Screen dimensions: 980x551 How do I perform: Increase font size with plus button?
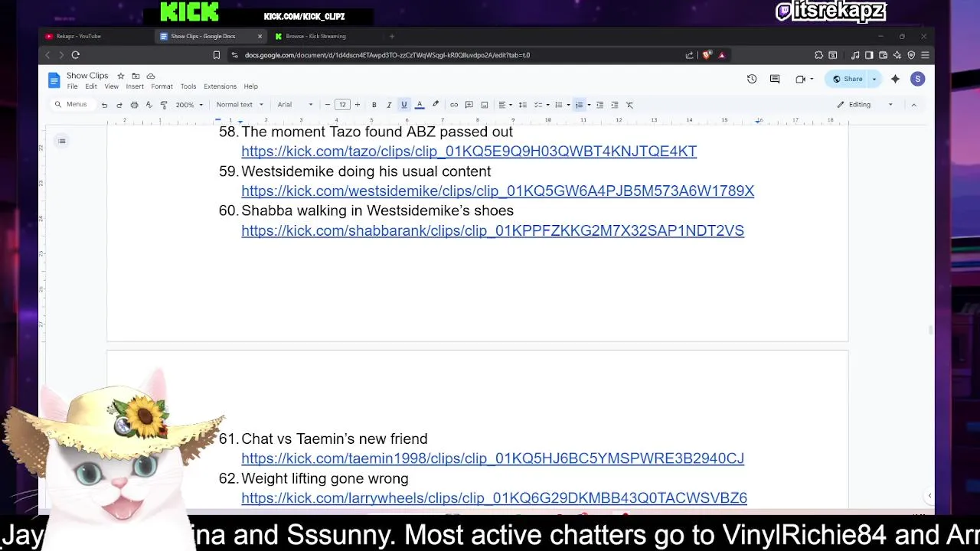(357, 105)
